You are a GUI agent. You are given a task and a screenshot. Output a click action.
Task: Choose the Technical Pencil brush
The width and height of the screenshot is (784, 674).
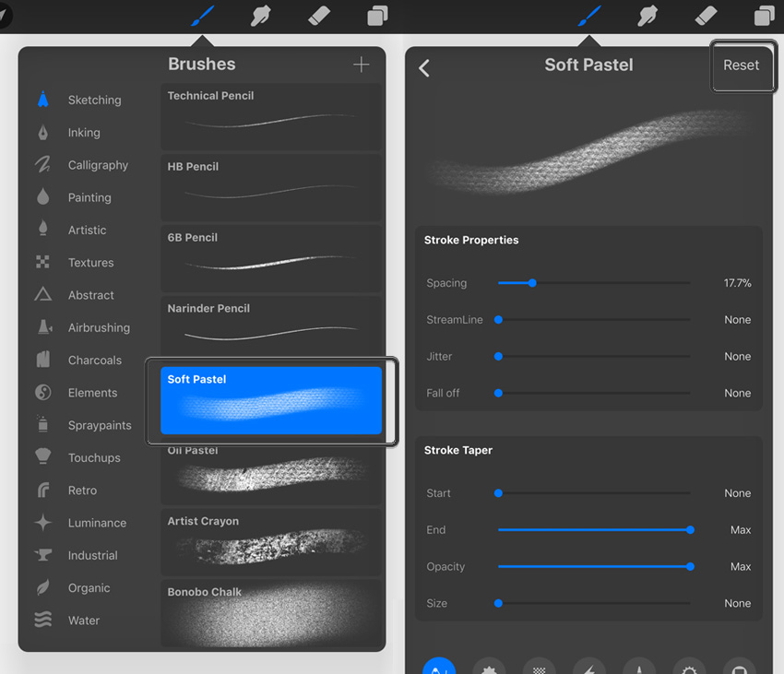(271, 116)
